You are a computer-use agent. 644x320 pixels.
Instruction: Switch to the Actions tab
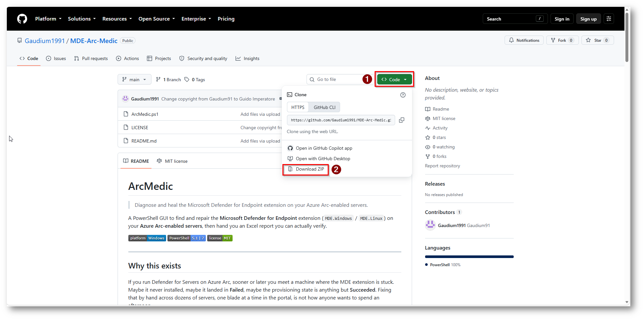pyautogui.click(x=127, y=58)
